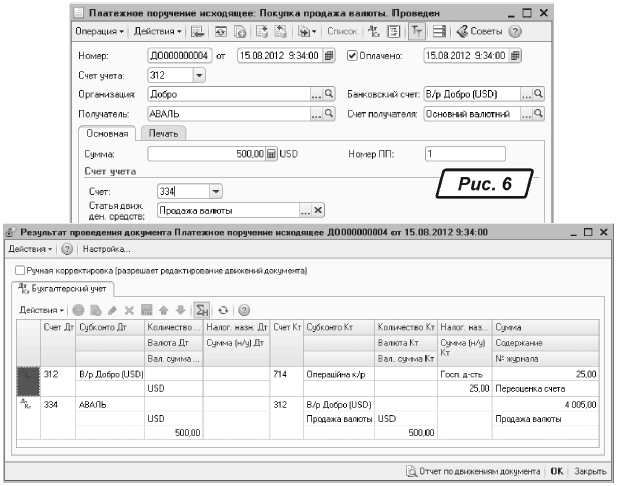Click the Отчет по движениям документа button

click(472, 470)
